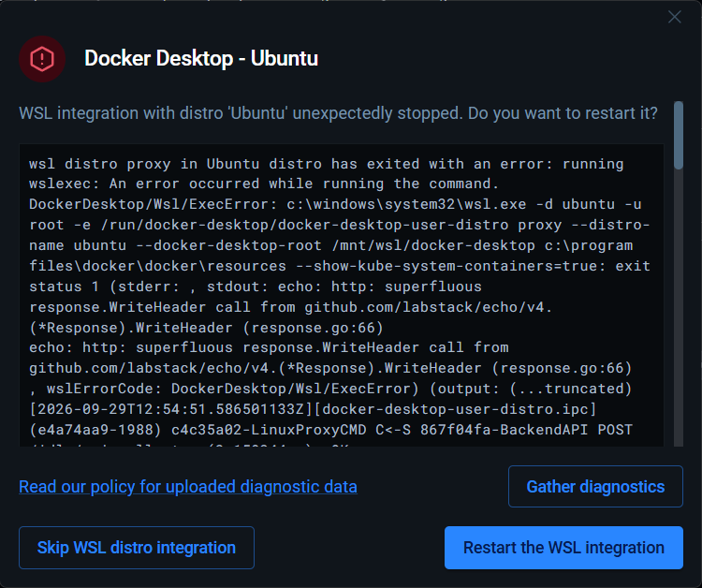Close the Docker Desktop error dialog

[674, 17]
